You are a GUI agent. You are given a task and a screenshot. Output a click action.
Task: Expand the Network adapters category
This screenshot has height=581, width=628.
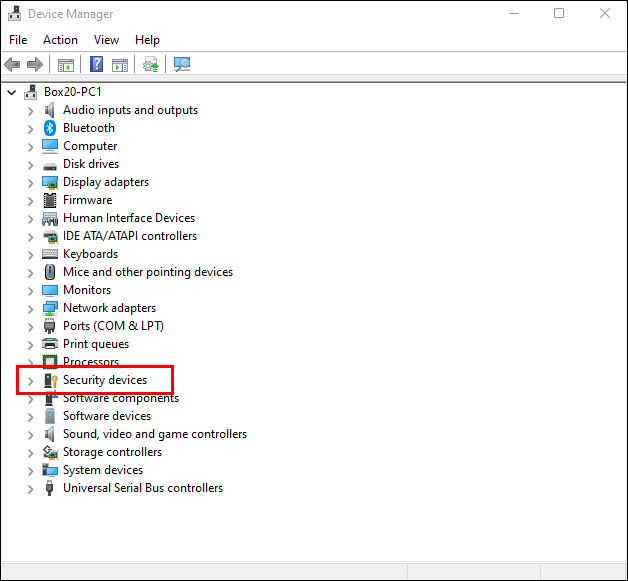31,309
